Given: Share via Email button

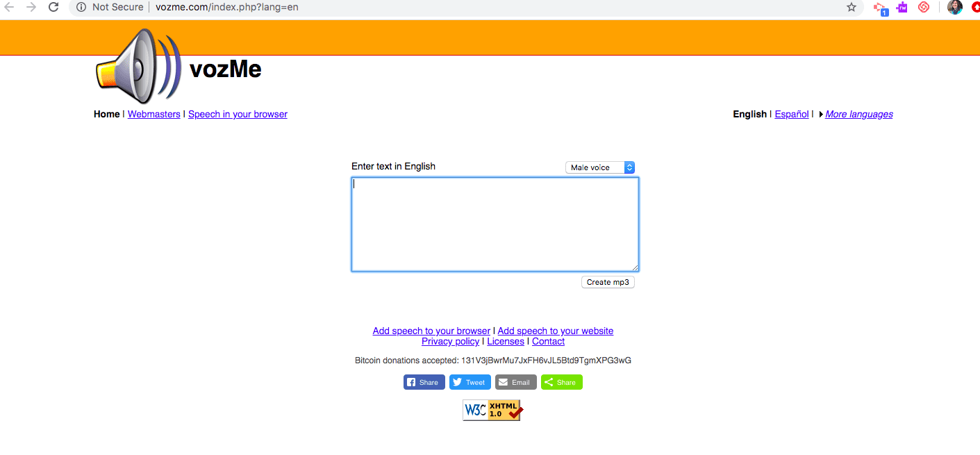Looking at the screenshot, I should tap(516, 382).
